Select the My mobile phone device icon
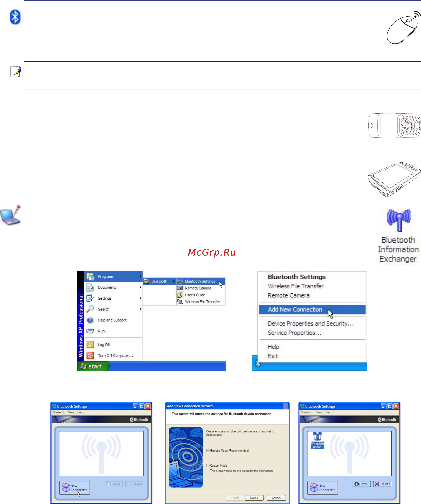Screen dimensions: 421x504 tap(317, 440)
